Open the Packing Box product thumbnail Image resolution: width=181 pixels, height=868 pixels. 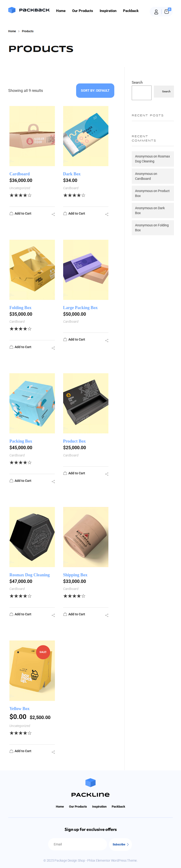coord(32,403)
